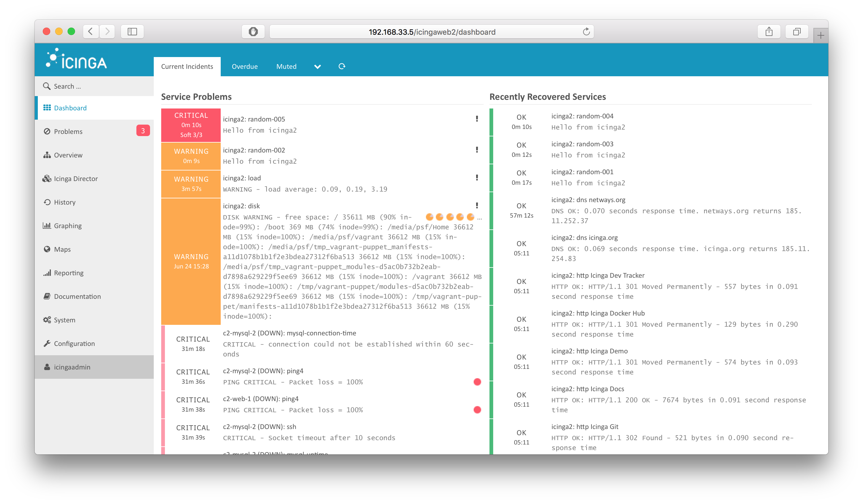Expand the tabs dropdown chevron after Muted
863x504 pixels.
317,67
